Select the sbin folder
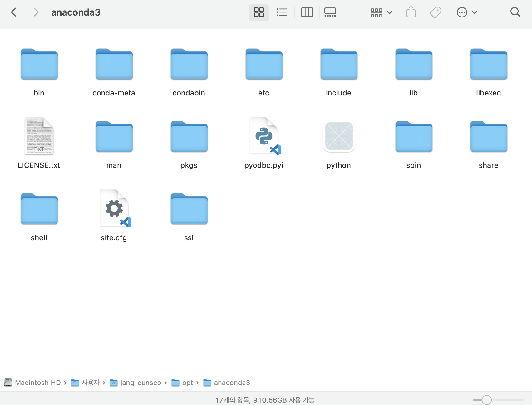Image resolution: width=532 pixels, height=405 pixels. coord(414,137)
